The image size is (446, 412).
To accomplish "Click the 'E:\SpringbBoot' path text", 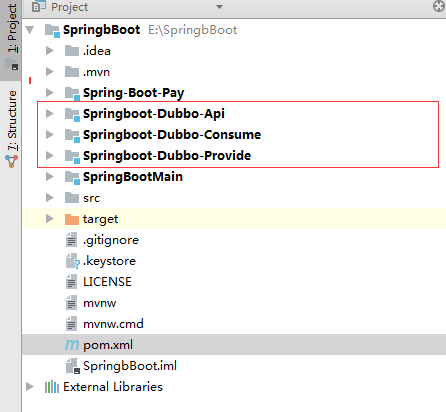I will coord(193,30).
